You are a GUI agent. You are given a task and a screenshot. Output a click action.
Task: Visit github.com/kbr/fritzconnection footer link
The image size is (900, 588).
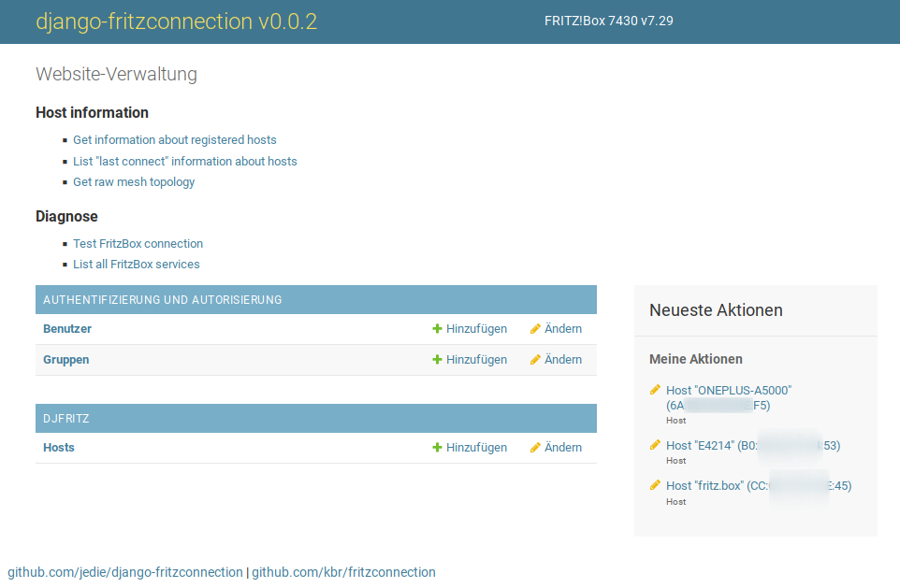click(x=343, y=572)
